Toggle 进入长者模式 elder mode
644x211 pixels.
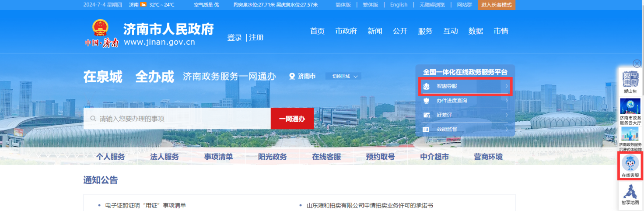(x=497, y=5)
